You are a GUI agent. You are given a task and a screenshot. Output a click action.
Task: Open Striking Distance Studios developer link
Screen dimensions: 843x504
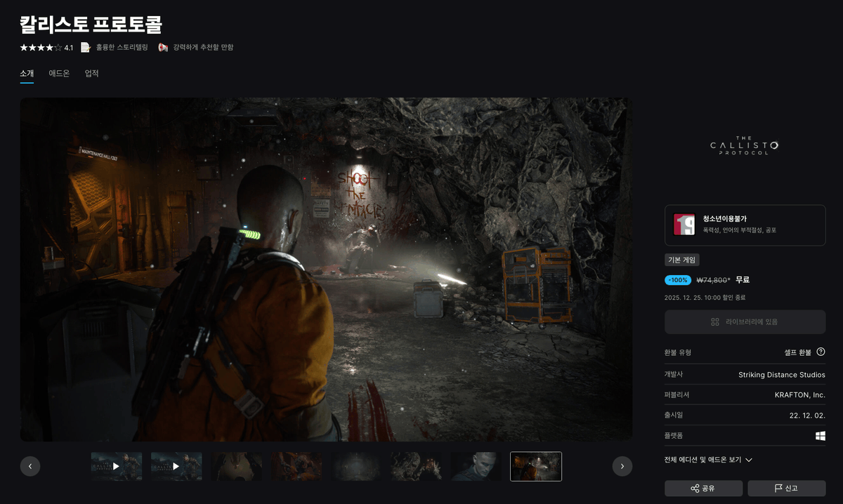click(782, 375)
